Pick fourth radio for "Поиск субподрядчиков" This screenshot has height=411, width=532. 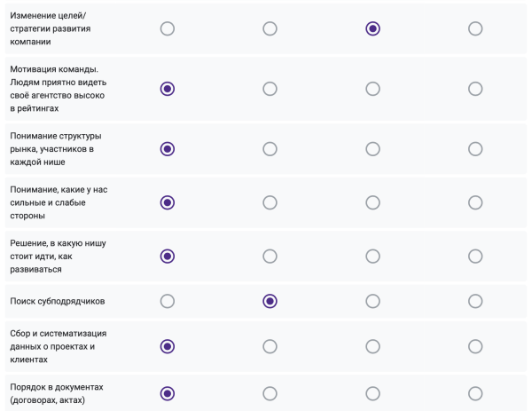tap(475, 301)
